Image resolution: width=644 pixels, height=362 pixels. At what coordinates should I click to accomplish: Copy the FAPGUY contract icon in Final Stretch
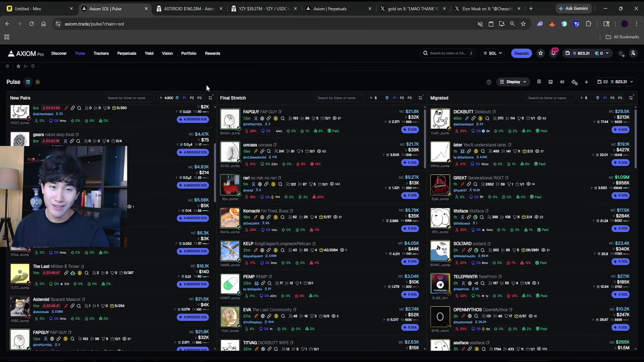(x=280, y=112)
